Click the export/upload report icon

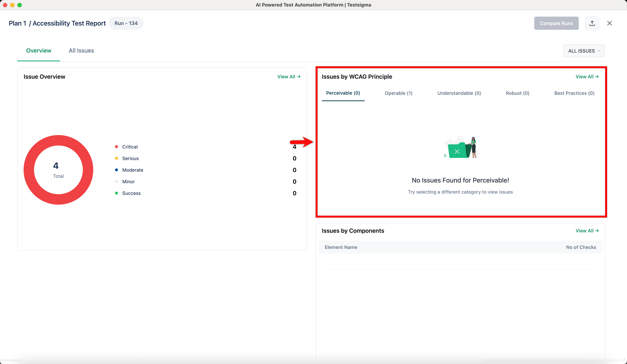pos(592,23)
